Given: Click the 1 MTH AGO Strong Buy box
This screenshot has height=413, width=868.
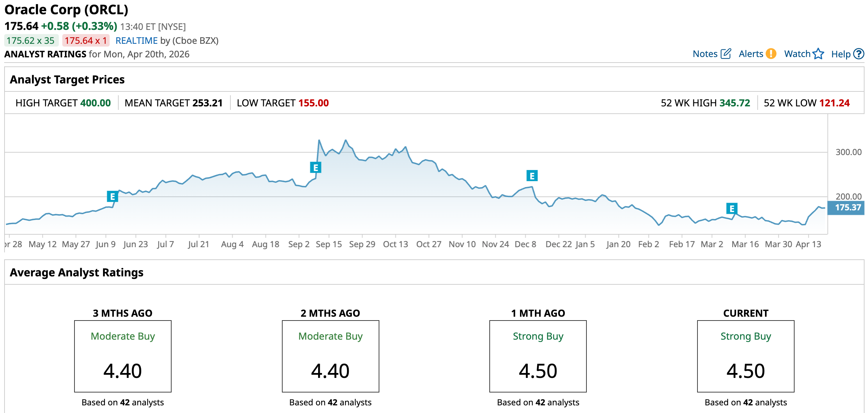Looking at the screenshot, I should (538, 356).
